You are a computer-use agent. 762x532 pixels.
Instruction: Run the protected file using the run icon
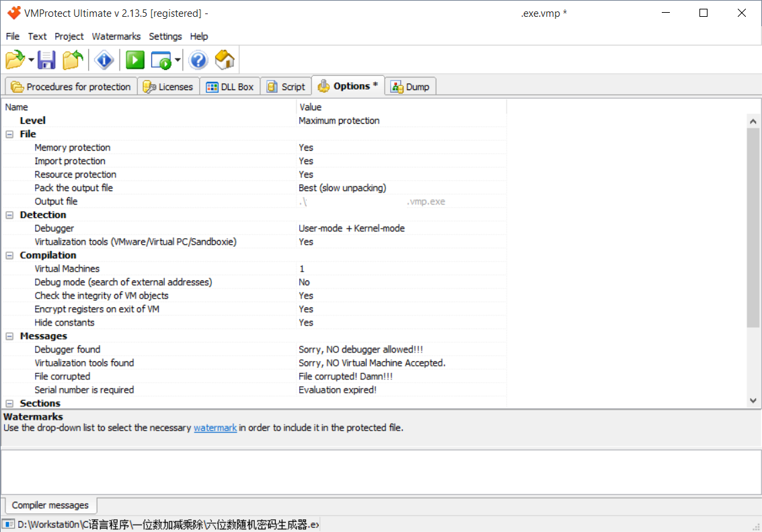(162, 60)
